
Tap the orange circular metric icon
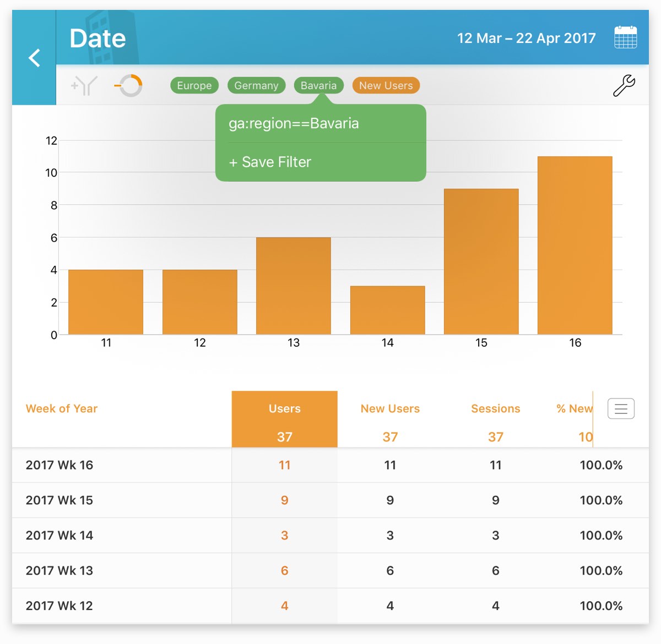point(130,86)
